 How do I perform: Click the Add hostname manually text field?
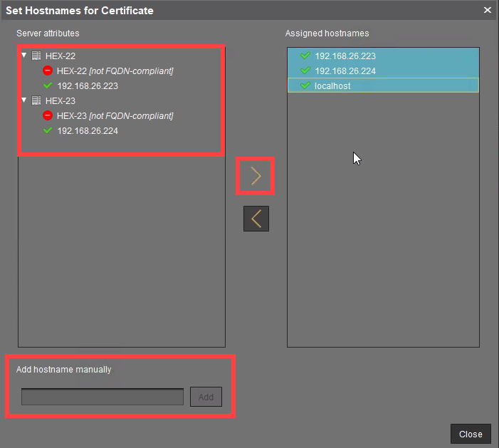coord(103,397)
